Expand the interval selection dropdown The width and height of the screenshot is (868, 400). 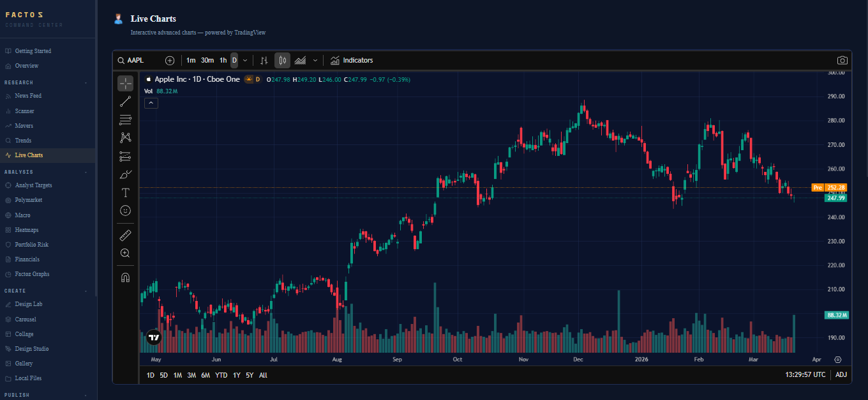244,60
